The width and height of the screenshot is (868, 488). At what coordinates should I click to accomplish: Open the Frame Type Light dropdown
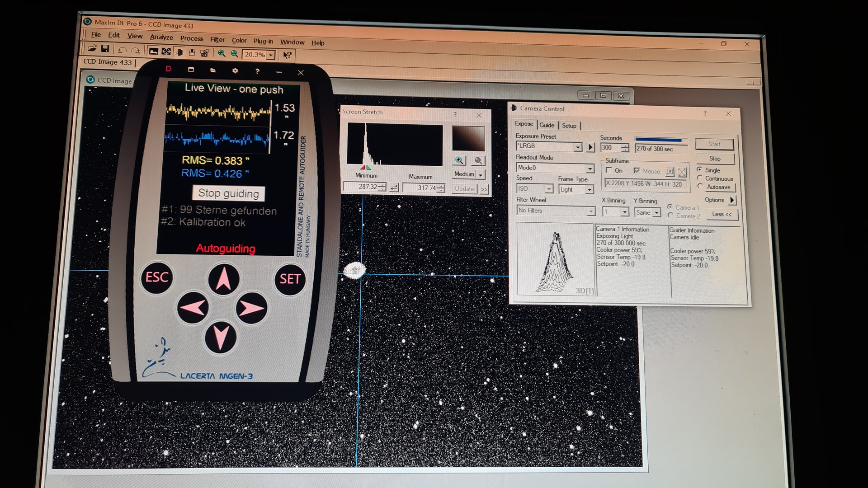pos(589,190)
